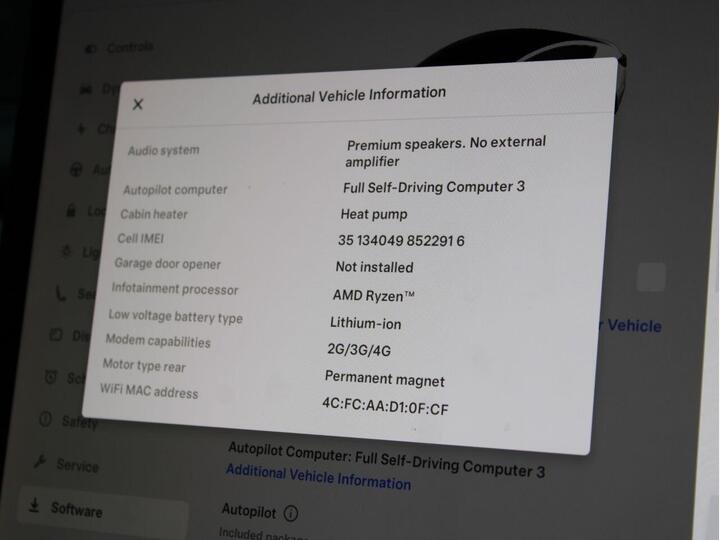Image resolution: width=720 pixels, height=540 pixels.
Task: Click the Controls toggle icon in sidebar
Action: click(x=90, y=49)
